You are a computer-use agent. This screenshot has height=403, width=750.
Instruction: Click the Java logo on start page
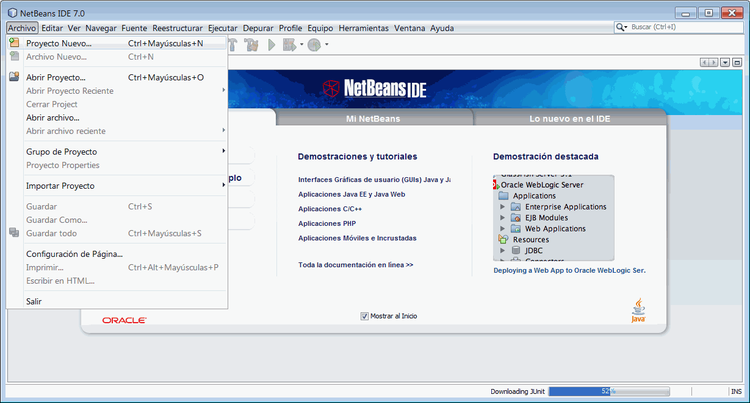(x=639, y=311)
